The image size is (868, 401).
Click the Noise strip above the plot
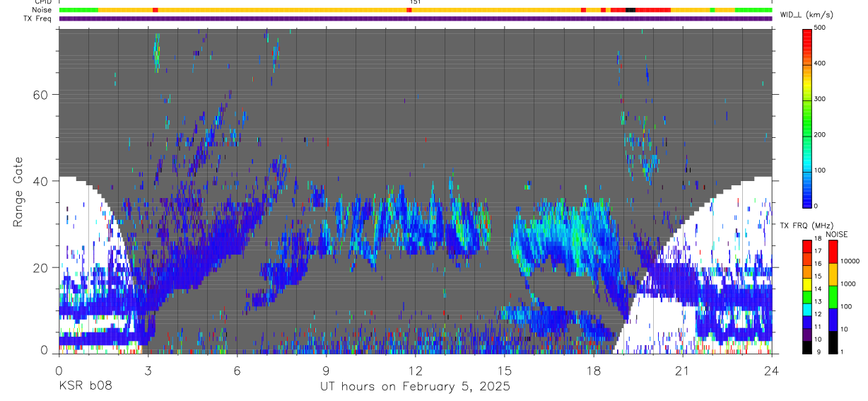coord(415,10)
